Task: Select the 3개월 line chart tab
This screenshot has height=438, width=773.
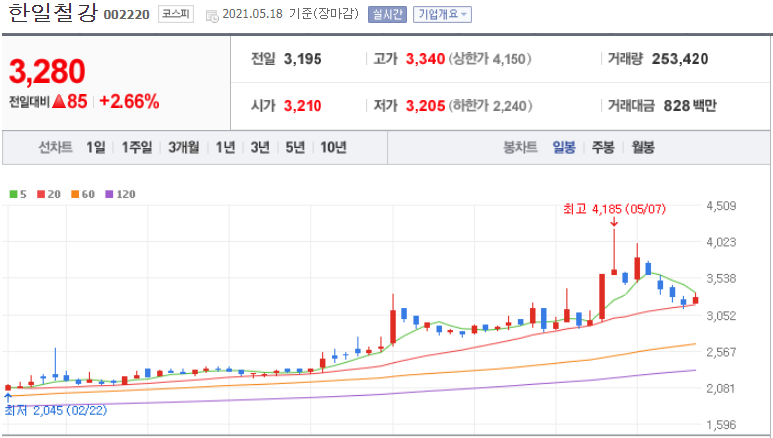Action: [x=184, y=147]
